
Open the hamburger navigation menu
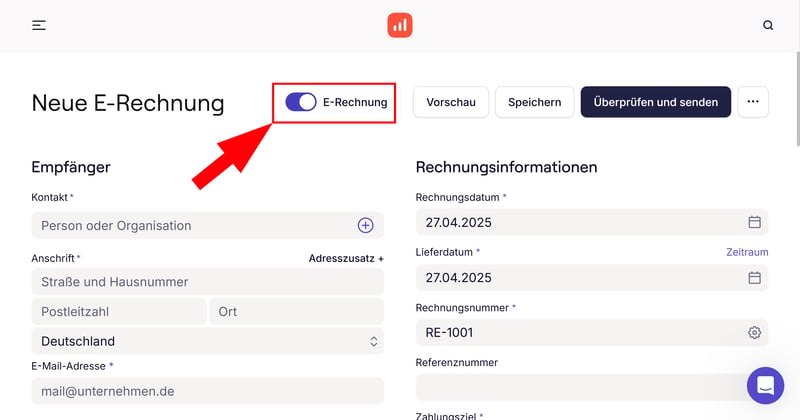click(x=39, y=25)
